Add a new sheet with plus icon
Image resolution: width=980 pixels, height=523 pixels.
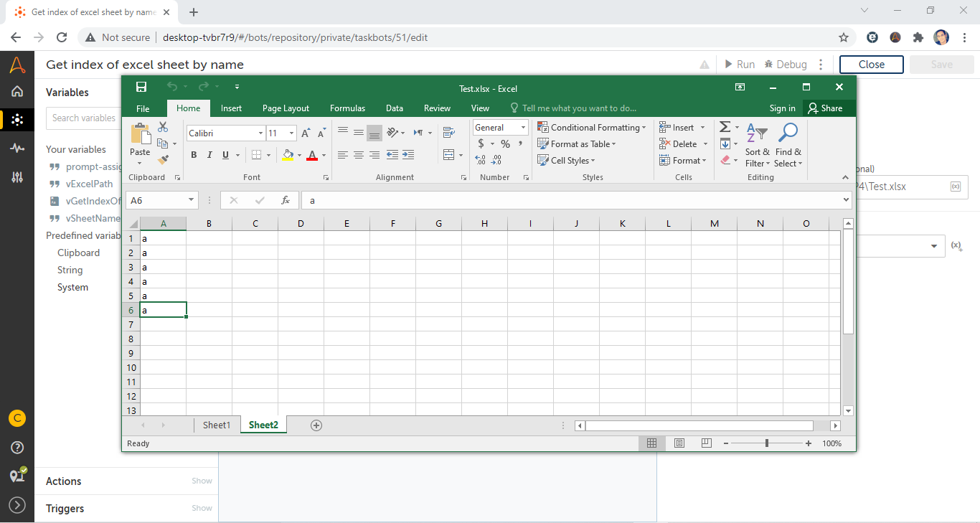[x=316, y=425]
